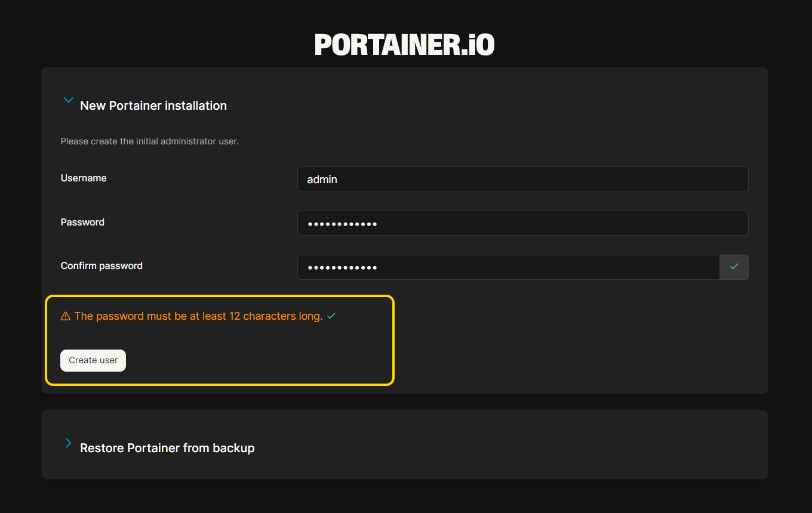This screenshot has height=513, width=812.
Task: Click the Username label
Action: click(84, 178)
